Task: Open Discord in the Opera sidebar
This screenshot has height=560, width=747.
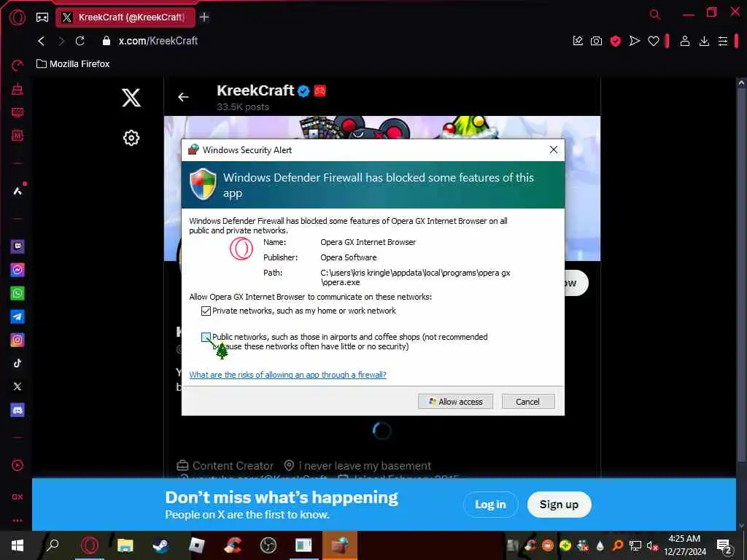Action: tap(18, 410)
